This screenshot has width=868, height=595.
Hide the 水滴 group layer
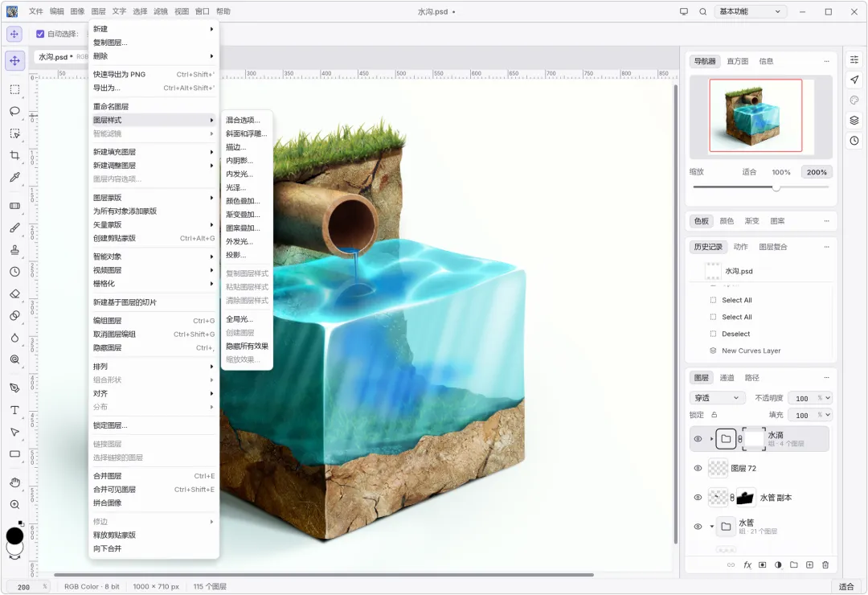click(698, 439)
